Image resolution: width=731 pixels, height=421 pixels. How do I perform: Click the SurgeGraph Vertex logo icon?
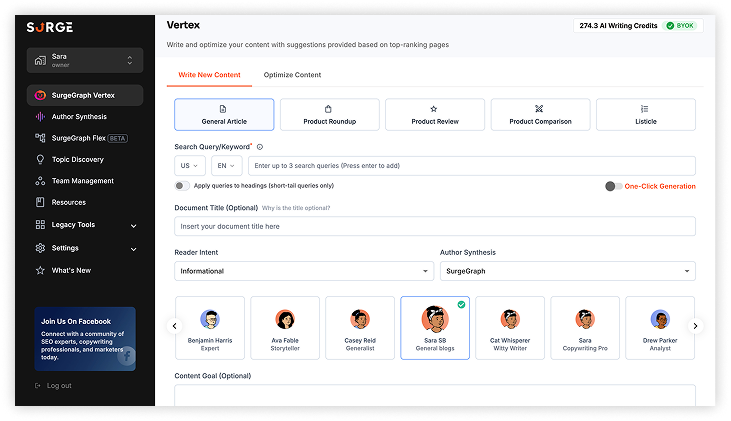41,95
